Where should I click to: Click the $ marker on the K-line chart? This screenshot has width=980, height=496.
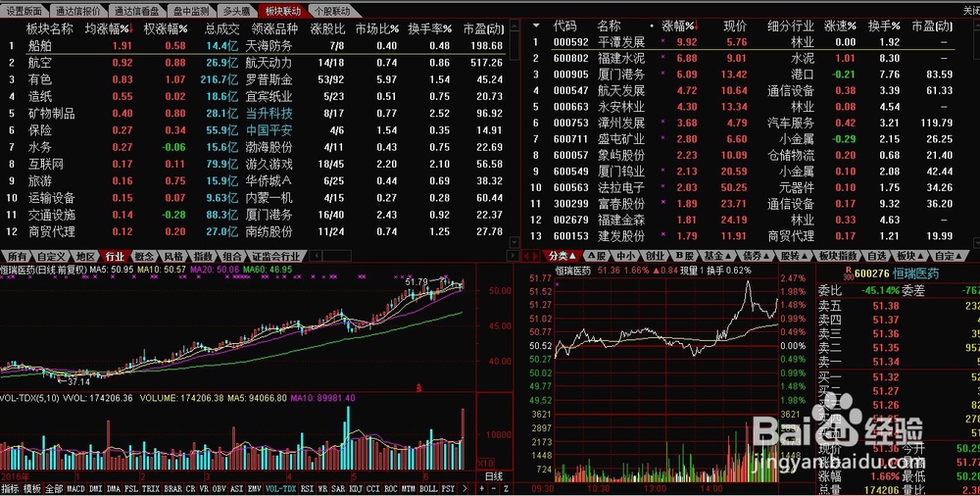pos(418,388)
